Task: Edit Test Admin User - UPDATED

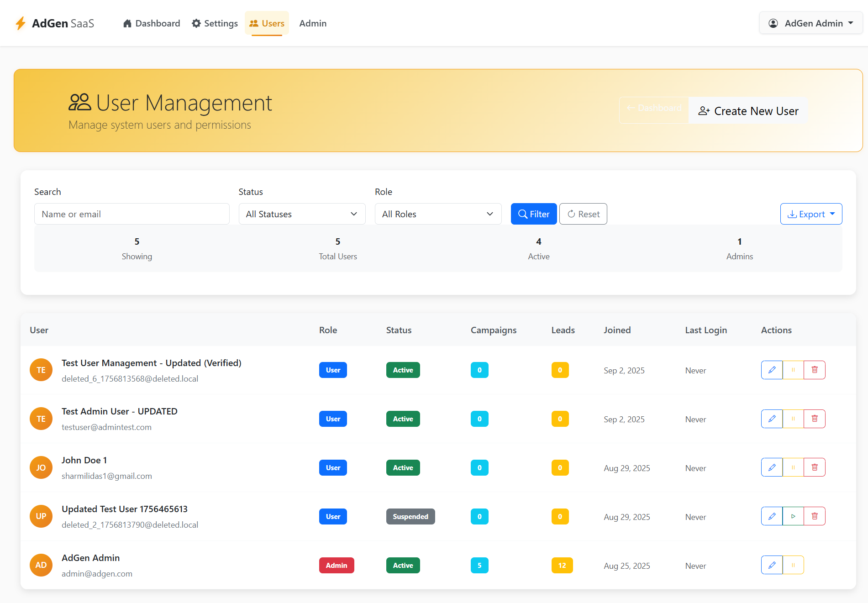Action: coord(772,419)
